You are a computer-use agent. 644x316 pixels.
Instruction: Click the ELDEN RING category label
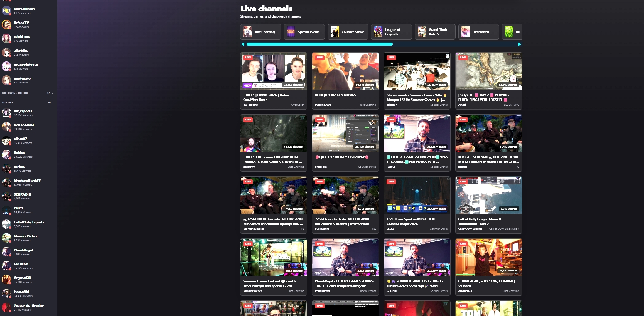512,105
